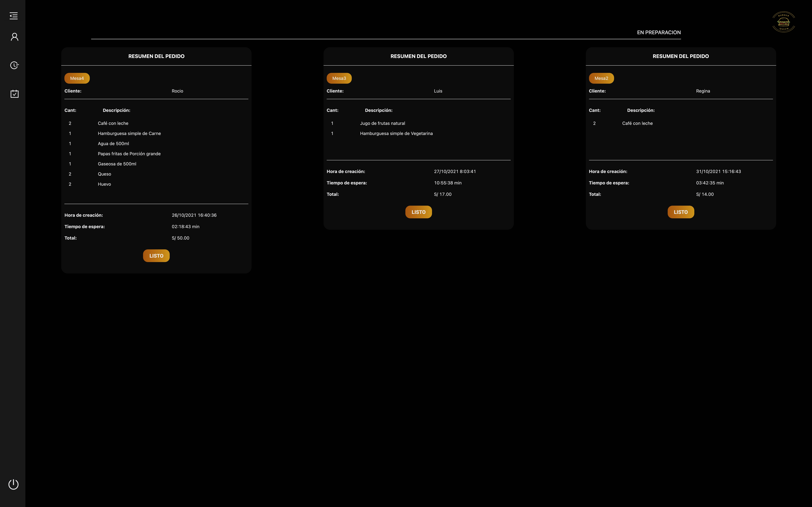
Task: Click customer name Regina
Action: 703,91
